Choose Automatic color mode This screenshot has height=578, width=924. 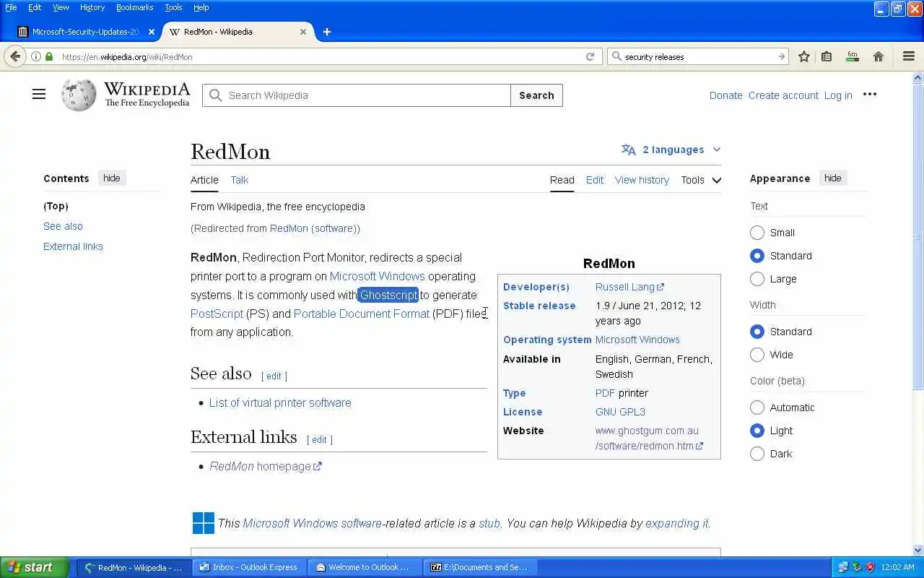(757, 407)
